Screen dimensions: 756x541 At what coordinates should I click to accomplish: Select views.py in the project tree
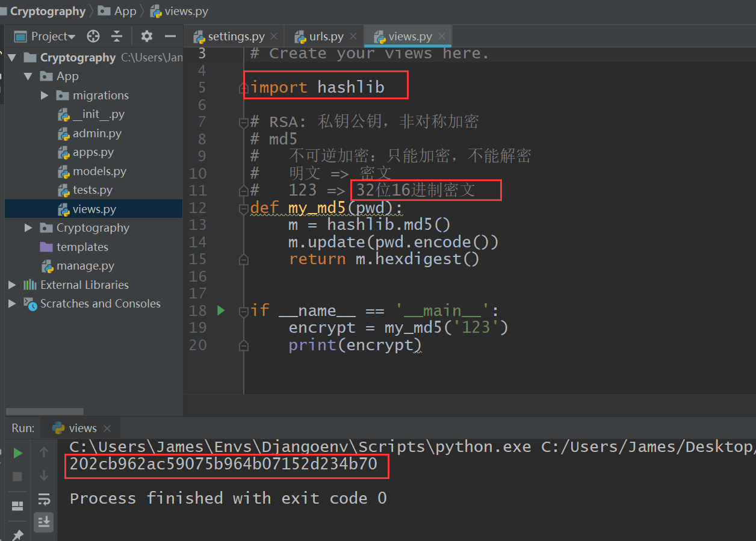click(94, 209)
